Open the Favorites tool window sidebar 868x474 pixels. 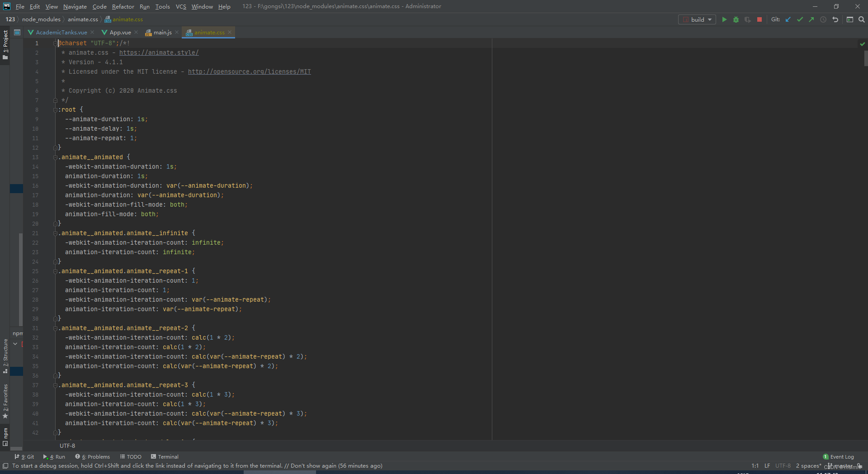5,401
